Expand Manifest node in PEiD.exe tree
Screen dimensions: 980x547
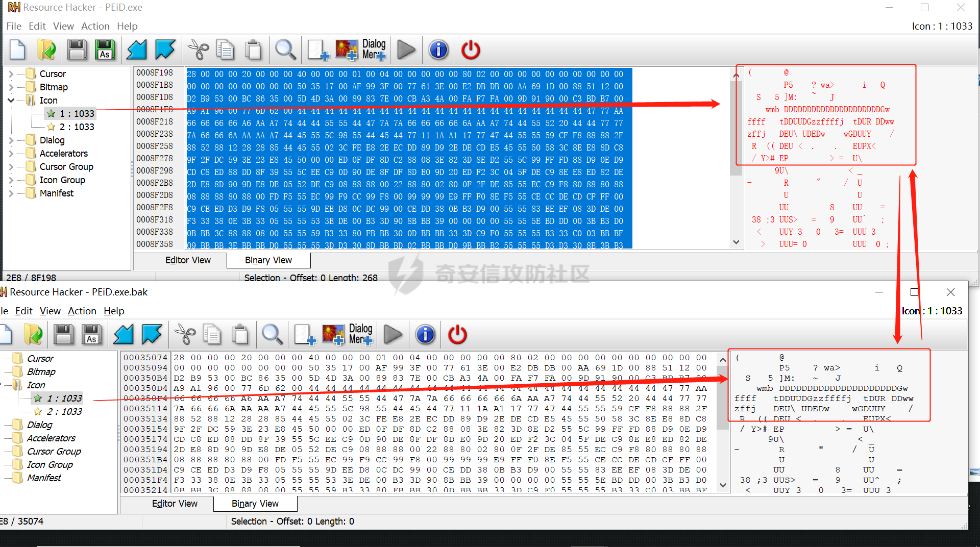point(11,193)
